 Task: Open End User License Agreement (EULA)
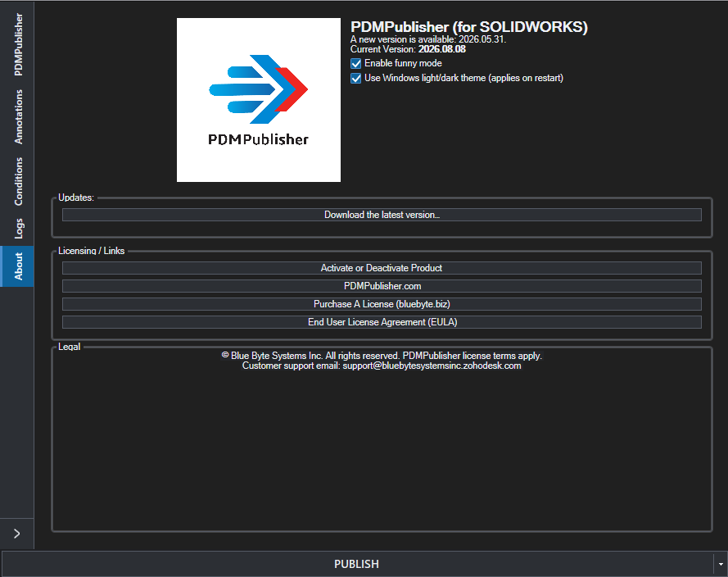click(382, 322)
